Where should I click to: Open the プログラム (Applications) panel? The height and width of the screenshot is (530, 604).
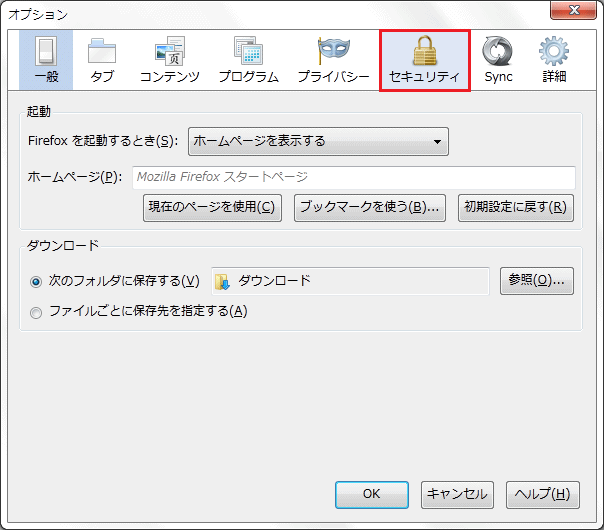tap(248, 60)
